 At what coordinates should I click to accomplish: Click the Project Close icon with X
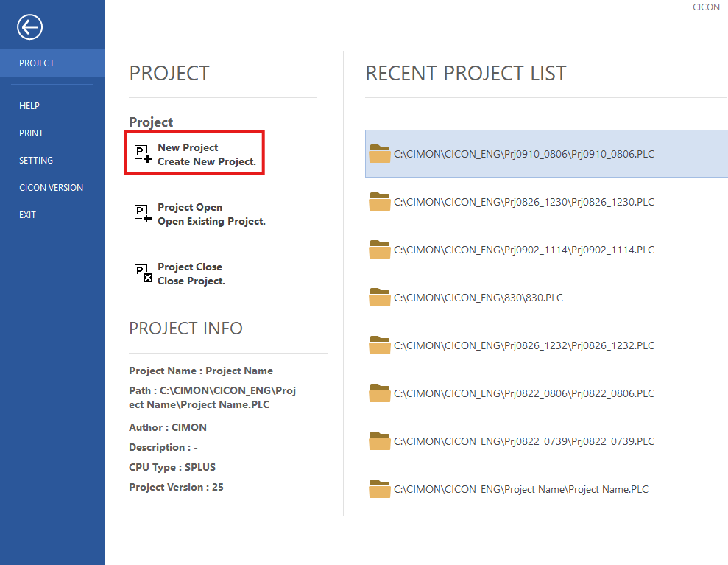[x=144, y=273]
